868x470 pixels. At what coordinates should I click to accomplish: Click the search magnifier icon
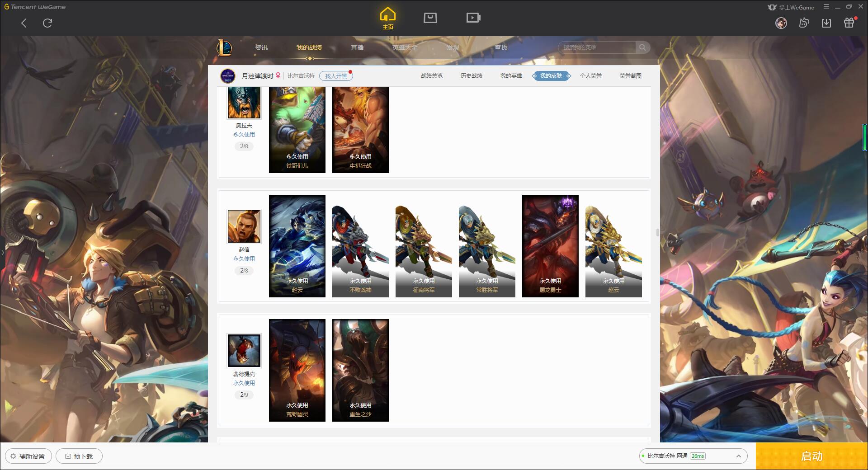pos(642,47)
